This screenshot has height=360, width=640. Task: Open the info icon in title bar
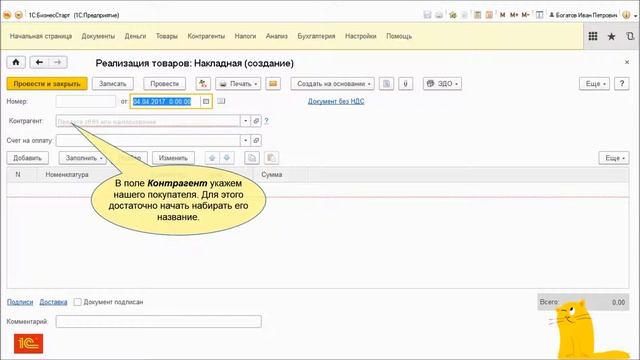(626, 15)
